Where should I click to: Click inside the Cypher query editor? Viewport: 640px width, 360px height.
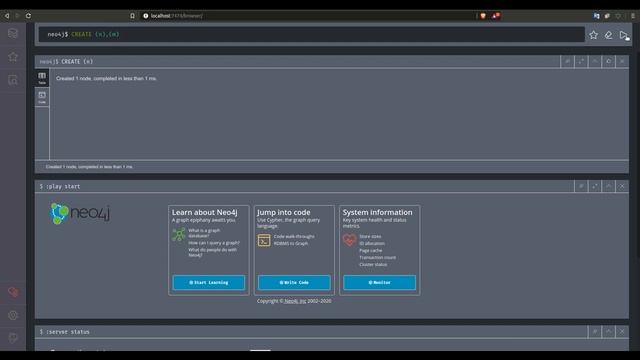(311, 34)
